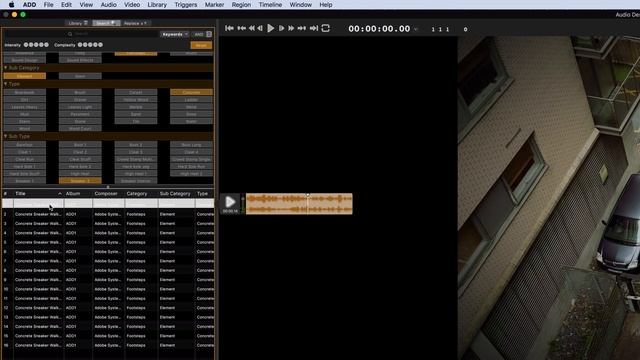The width and height of the screenshot is (640, 360).
Task: Click the Album column header
Action: (78, 193)
